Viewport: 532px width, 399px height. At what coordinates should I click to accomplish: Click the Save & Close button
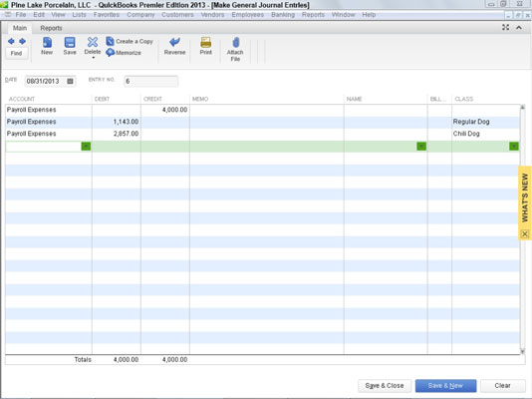[385, 385]
